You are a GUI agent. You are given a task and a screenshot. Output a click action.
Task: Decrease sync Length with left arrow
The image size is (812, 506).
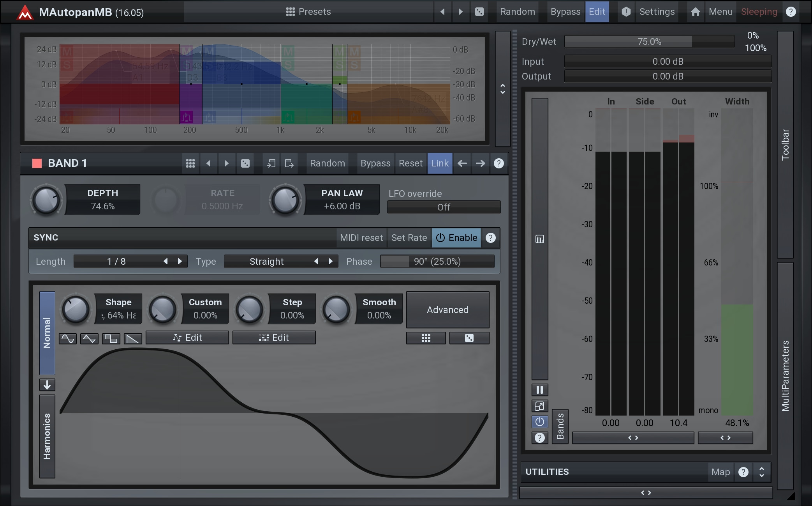[x=166, y=262]
